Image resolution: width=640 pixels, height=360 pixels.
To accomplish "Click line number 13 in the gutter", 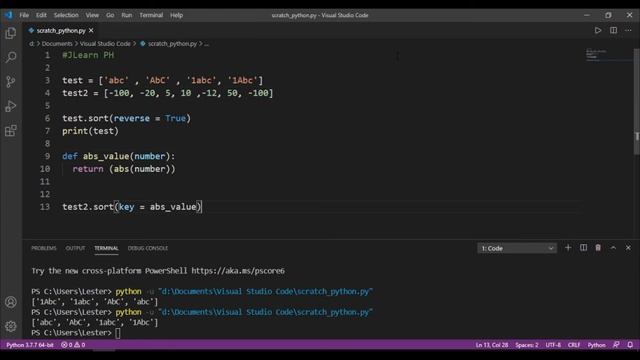I will point(45,207).
